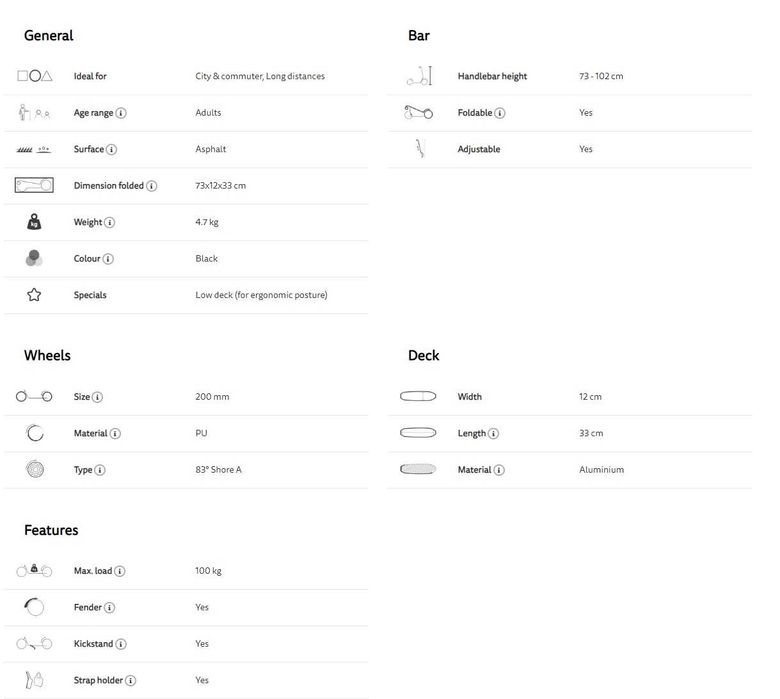Click info icon beside wheel Size
Image resolution: width=780 pixels, height=699 pixels.
pyautogui.click(x=97, y=397)
